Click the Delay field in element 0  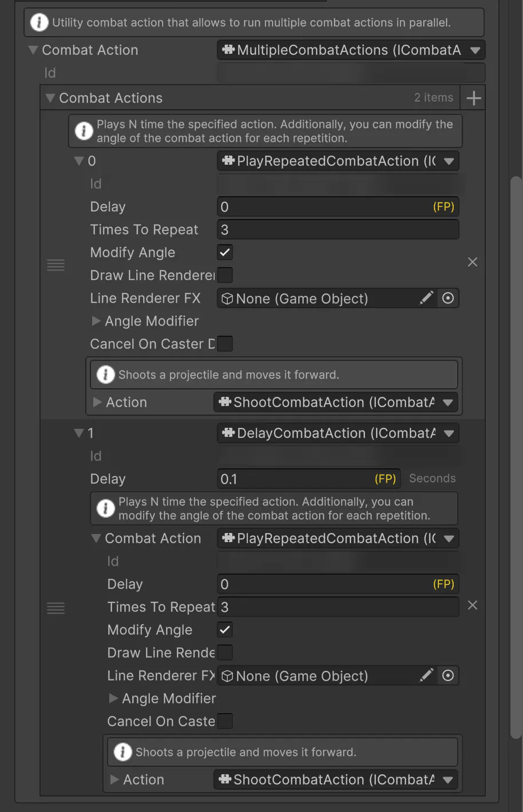coord(338,206)
